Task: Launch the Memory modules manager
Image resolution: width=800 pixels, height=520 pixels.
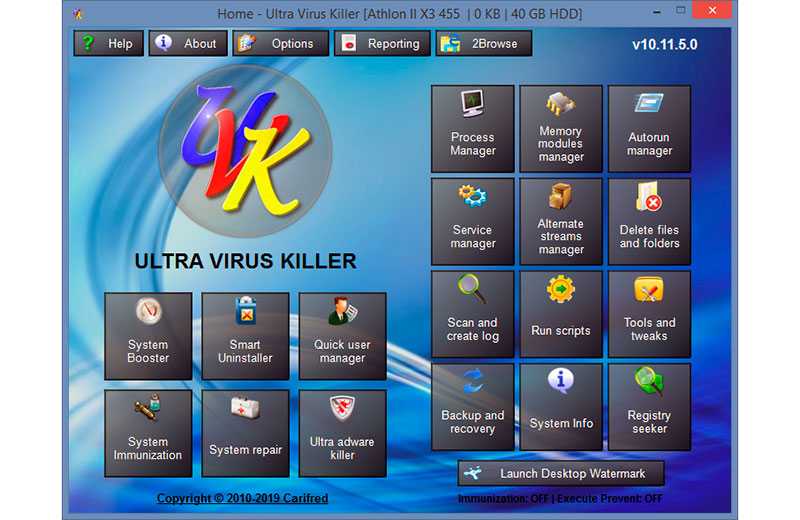Action: pos(561,128)
